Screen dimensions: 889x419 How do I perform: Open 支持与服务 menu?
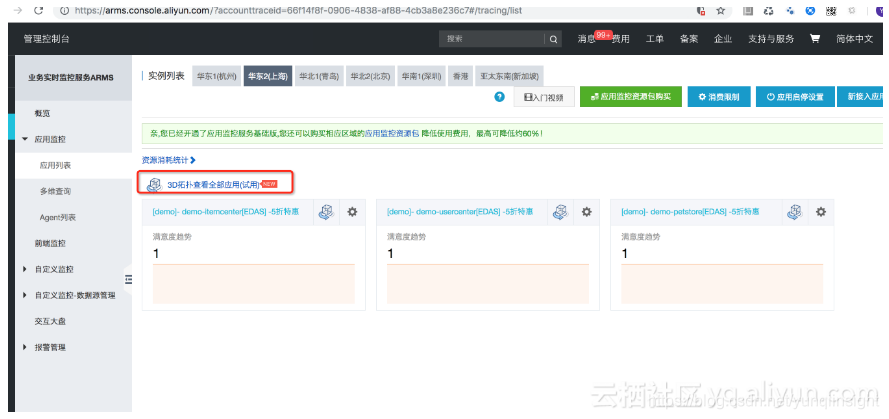pos(771,39)
